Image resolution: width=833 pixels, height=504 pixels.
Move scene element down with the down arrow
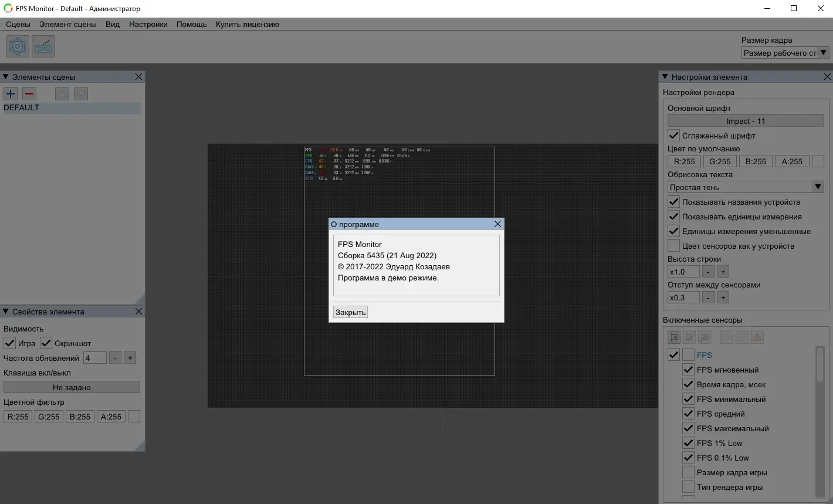coord(81,94)
